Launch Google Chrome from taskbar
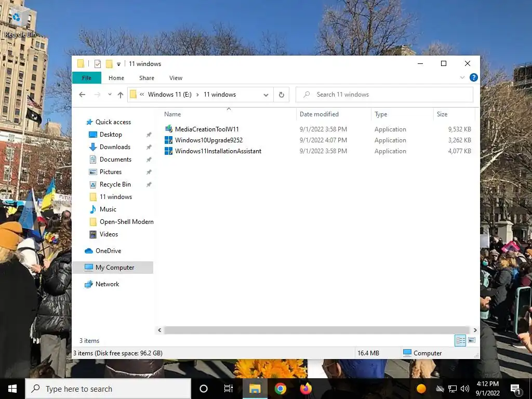The width and height of the screenshot is (532, 399). point(280,389)
